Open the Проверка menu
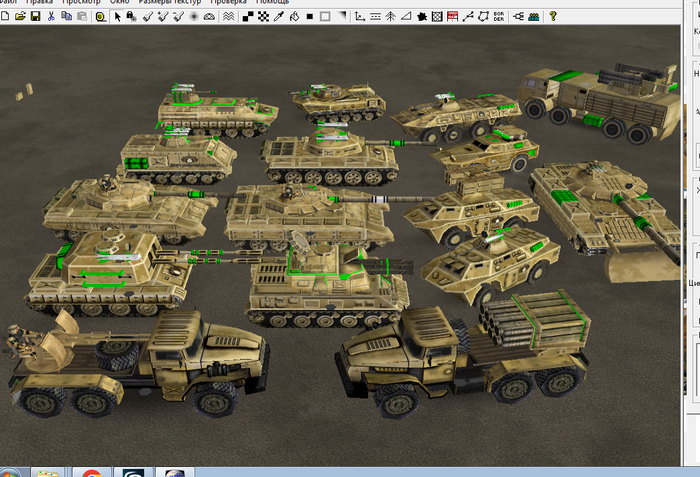 [x=228, y=2]
